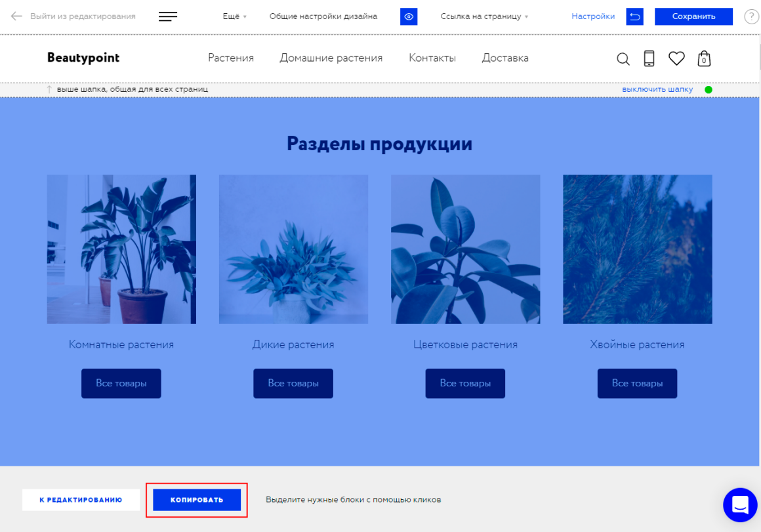Click the hint text Выделите нужные блоки
Image resolution: width=761 pixels, height=532 pixels.
[x=354, y=500]
